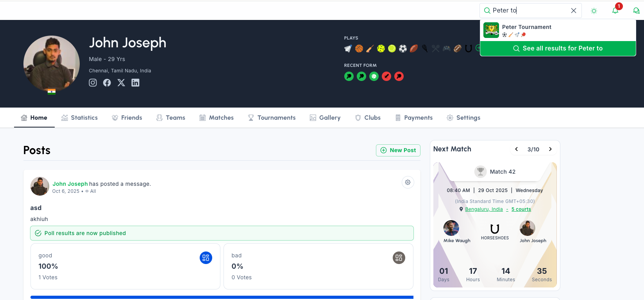The image size is (644, 300).
Task: Open the X (Twitter) profile icon
Action: 121,83
